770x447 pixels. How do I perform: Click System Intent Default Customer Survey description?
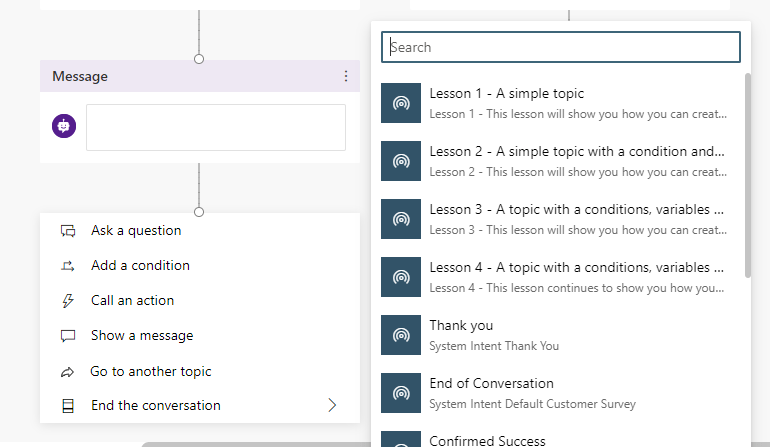(532, 404)
